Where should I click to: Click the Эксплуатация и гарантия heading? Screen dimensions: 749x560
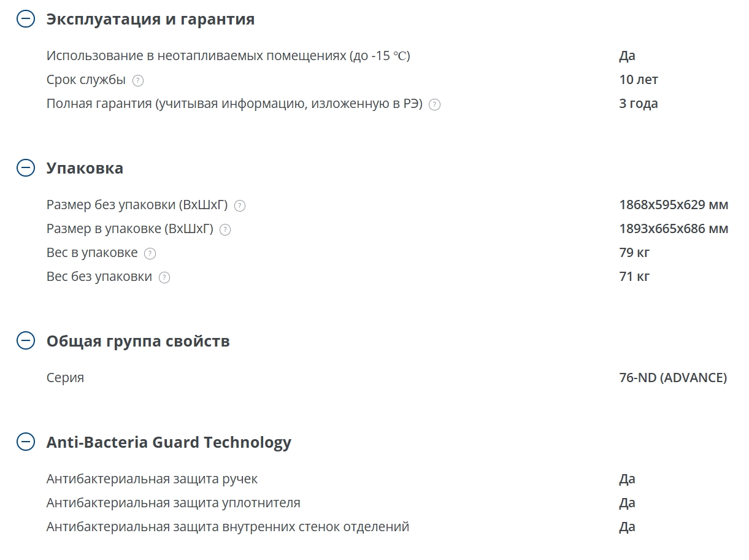(150, 19)
